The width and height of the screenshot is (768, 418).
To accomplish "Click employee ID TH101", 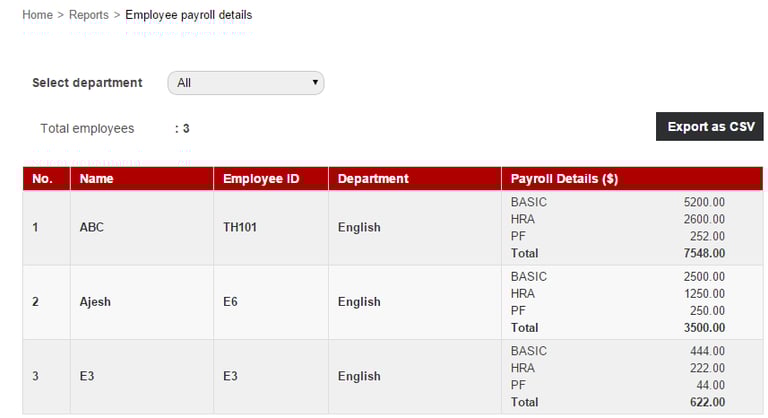I will pyautogui.click(x=240, y=227).
